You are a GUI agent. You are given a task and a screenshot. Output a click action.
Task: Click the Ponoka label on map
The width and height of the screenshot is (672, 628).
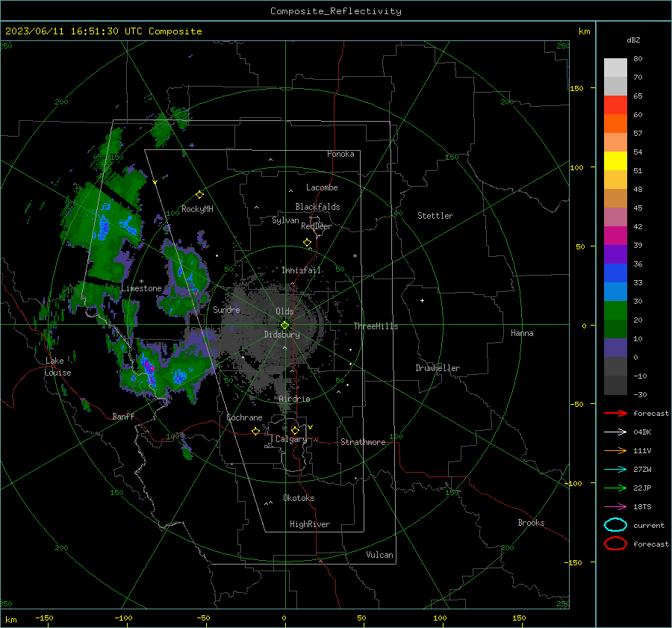340,154
